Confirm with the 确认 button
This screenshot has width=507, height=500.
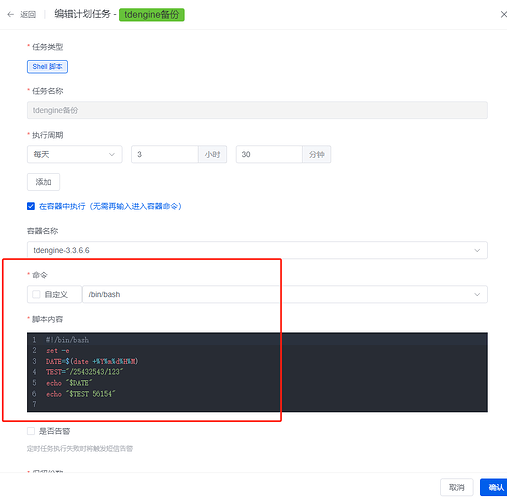[494, 487]
